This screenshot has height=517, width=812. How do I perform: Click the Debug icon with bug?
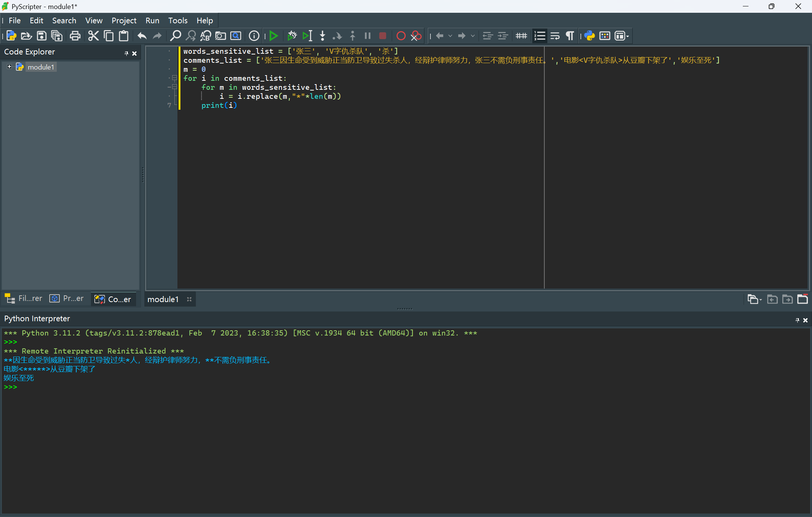[x=292, y=36]
